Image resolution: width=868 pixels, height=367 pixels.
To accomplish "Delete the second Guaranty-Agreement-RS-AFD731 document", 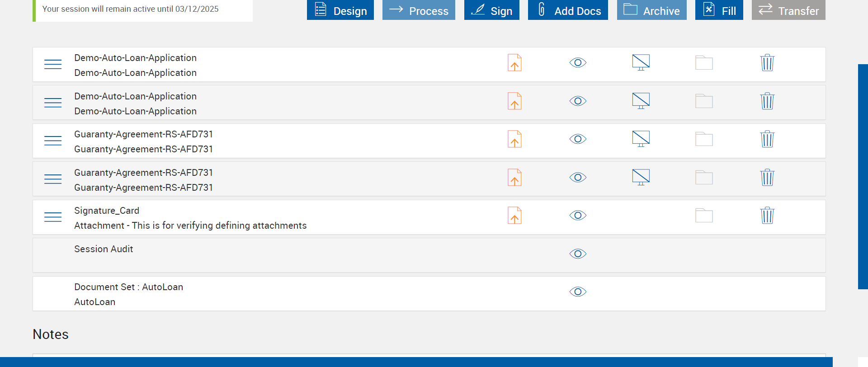I will 767,178.
